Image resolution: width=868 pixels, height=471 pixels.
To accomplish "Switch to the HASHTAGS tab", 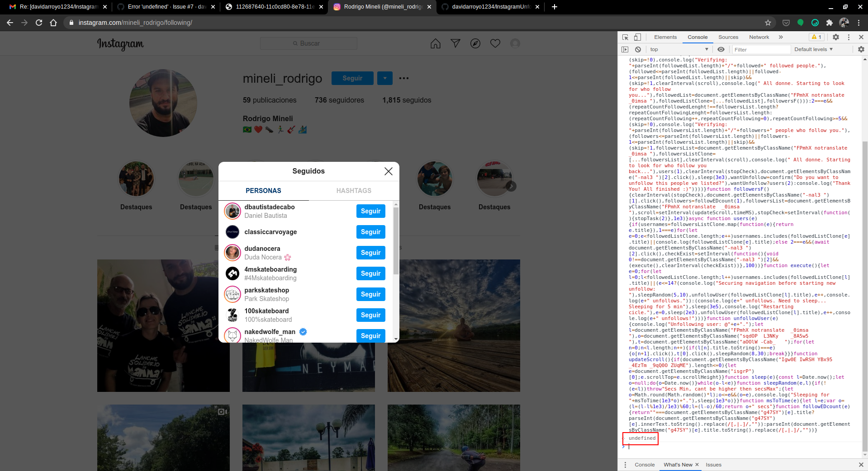I will [x=354, y=191].
